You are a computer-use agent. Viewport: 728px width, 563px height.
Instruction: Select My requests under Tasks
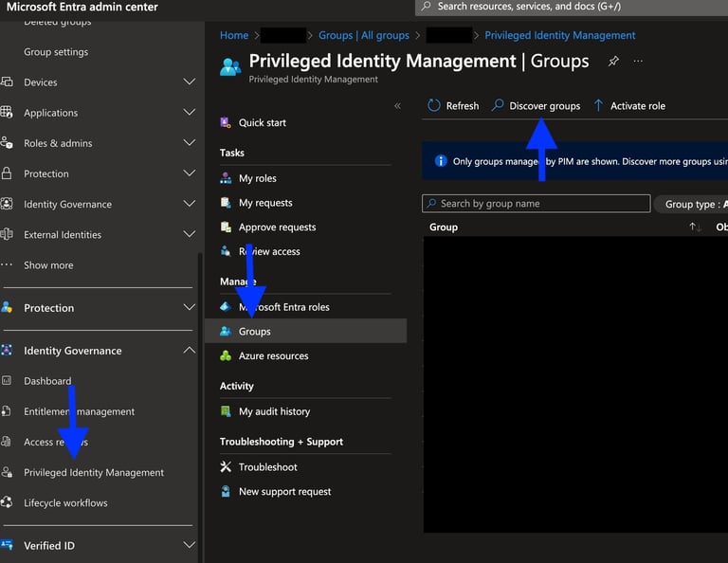pyautogui.click(x=265, y=203)
